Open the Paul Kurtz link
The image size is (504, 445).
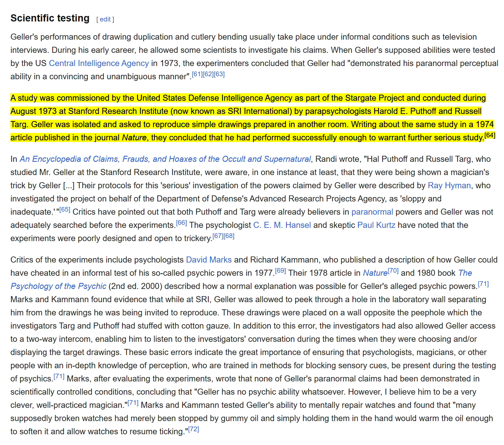tap(376, 225)
